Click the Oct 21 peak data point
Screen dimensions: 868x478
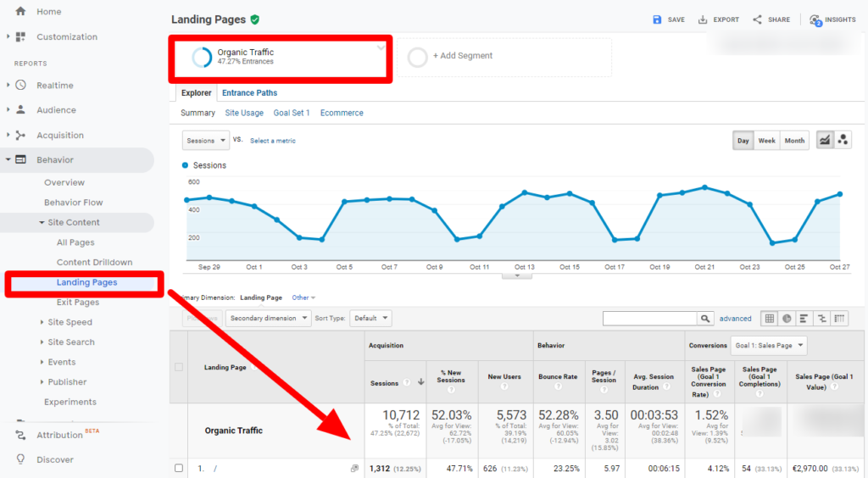tap(704, 187)
